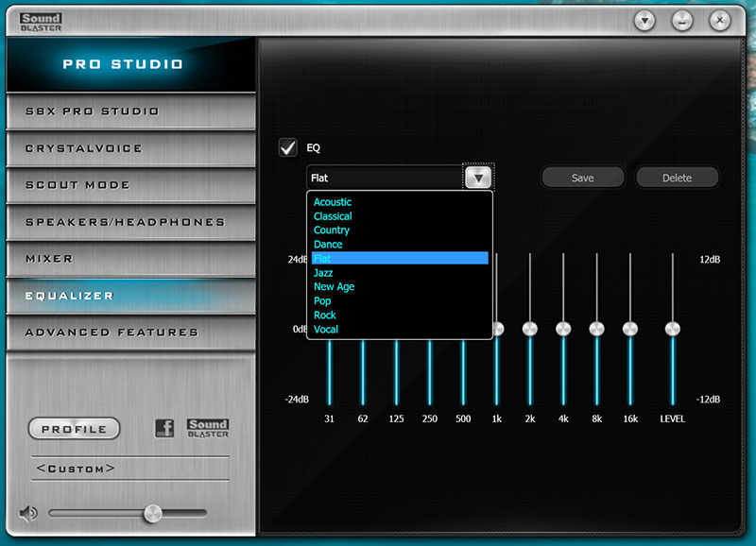
Task: Click the 8k band slider knob
Action: 597,329
